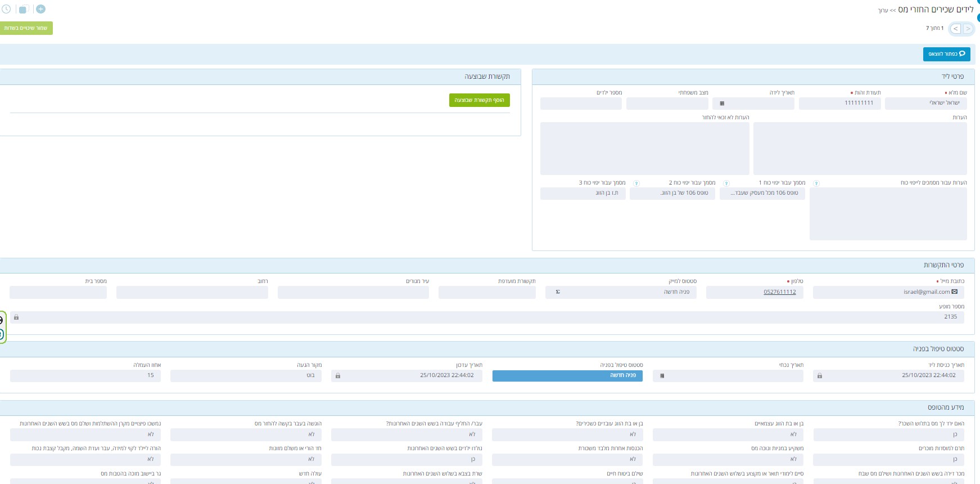Open power of attorney document 1 selector
This screenshot has width=980, height=484.
762,194
